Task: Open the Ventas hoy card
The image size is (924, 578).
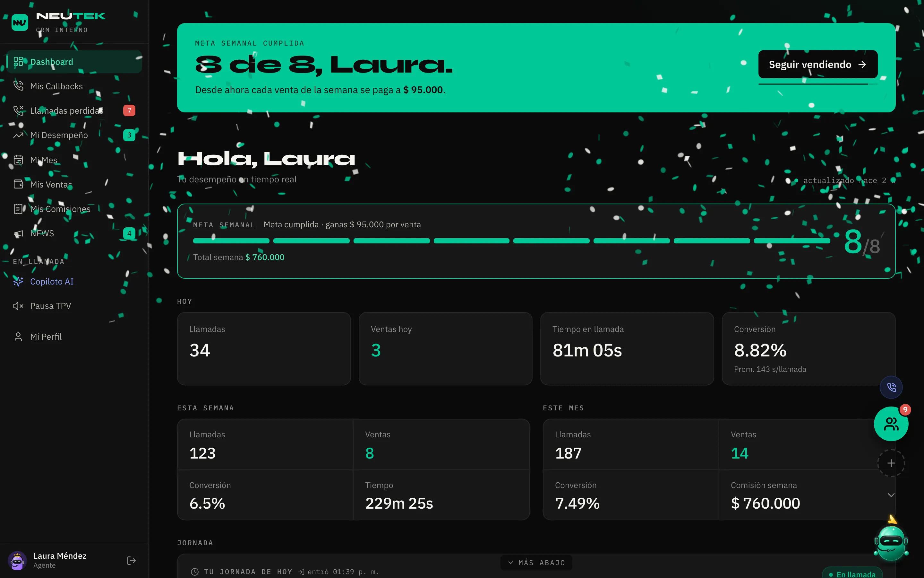Action: tap(446, 349)
